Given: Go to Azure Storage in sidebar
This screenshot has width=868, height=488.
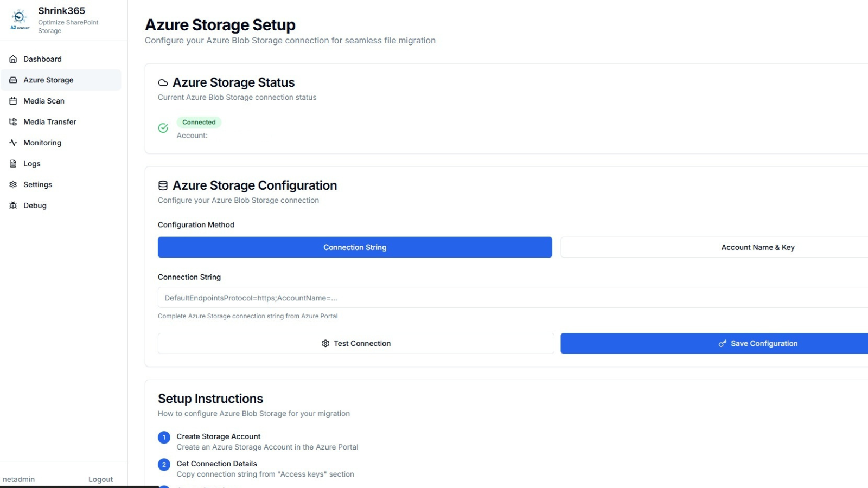Looking at the screenshot, I should (61, 80).
